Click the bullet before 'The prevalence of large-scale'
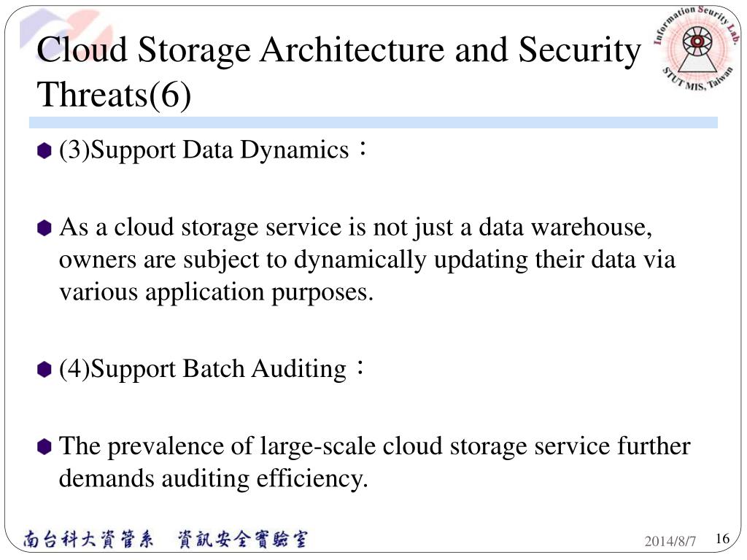This screenshot has width=747, height=560. click(44, 447)
